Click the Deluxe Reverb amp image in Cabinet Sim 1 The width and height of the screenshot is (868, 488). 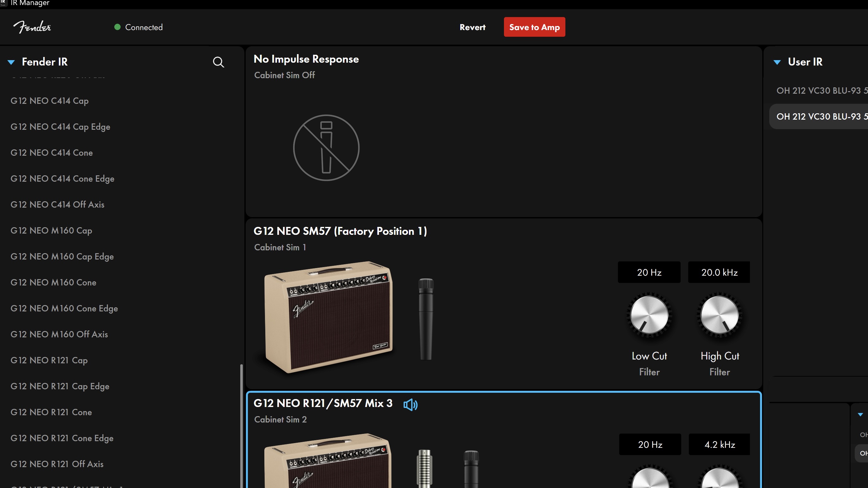point(328,317)
